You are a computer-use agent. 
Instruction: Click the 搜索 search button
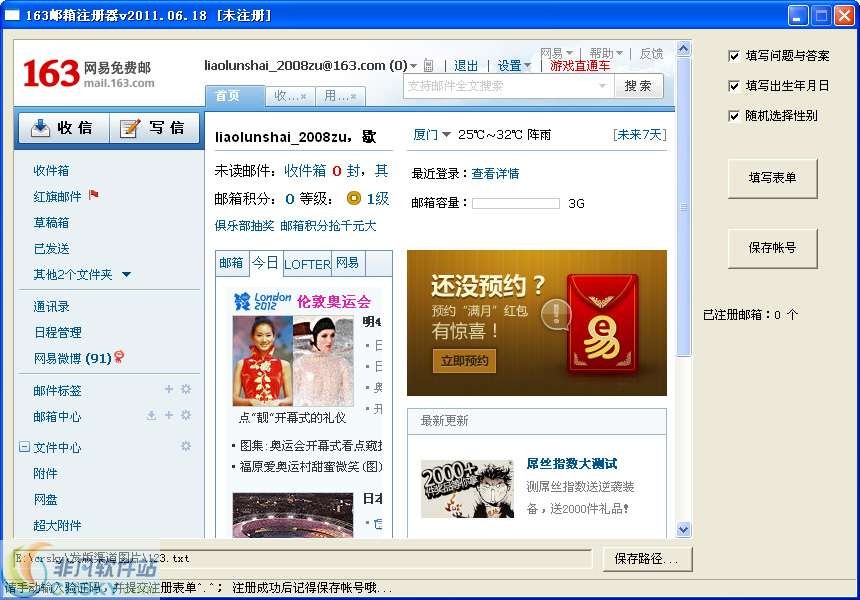tap(638, 86)
